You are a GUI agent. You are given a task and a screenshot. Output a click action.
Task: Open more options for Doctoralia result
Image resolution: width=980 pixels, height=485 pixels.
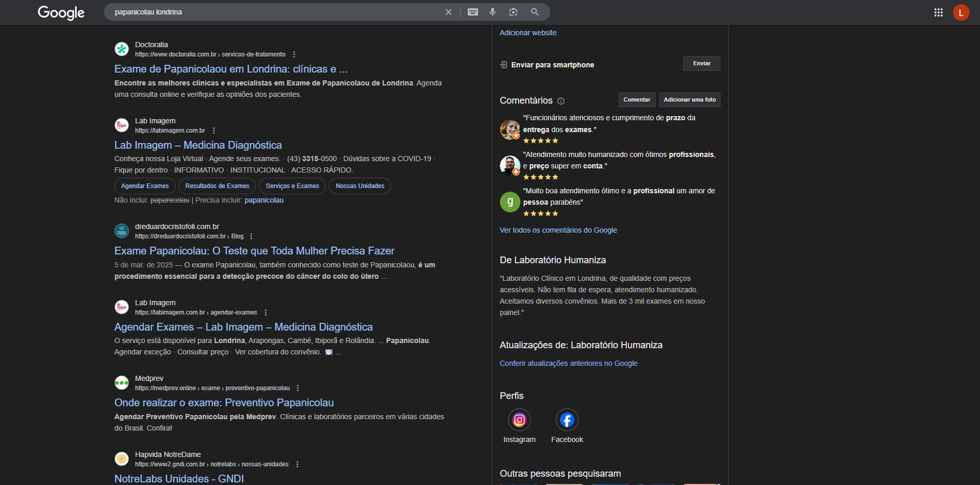tap(294, 54)
